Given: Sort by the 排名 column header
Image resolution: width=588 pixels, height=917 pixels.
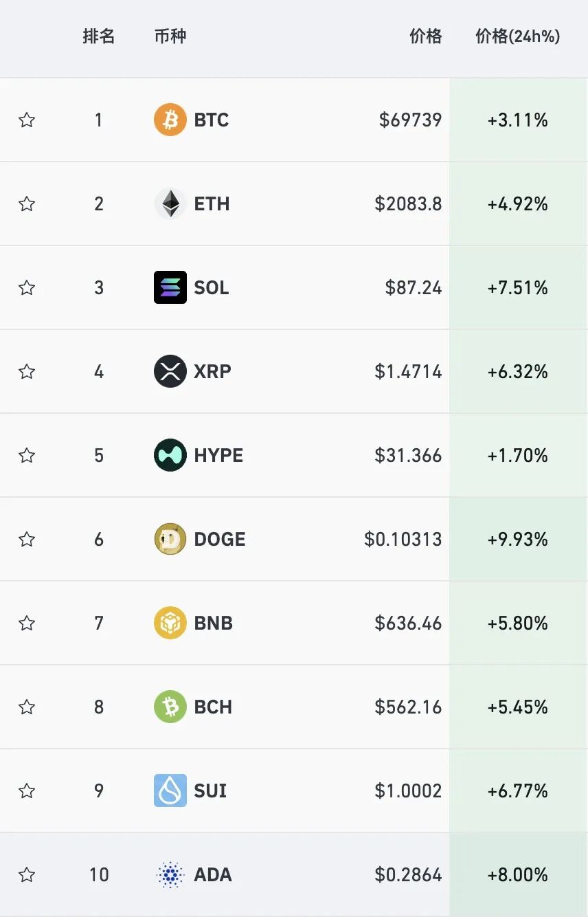Looking at the screenshot, I should point(98,36).
